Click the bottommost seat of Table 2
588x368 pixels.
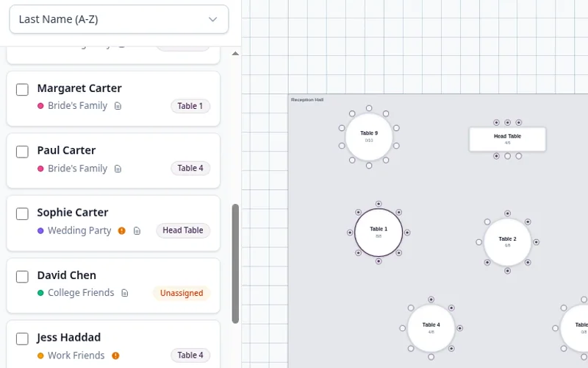click(507, 271)
